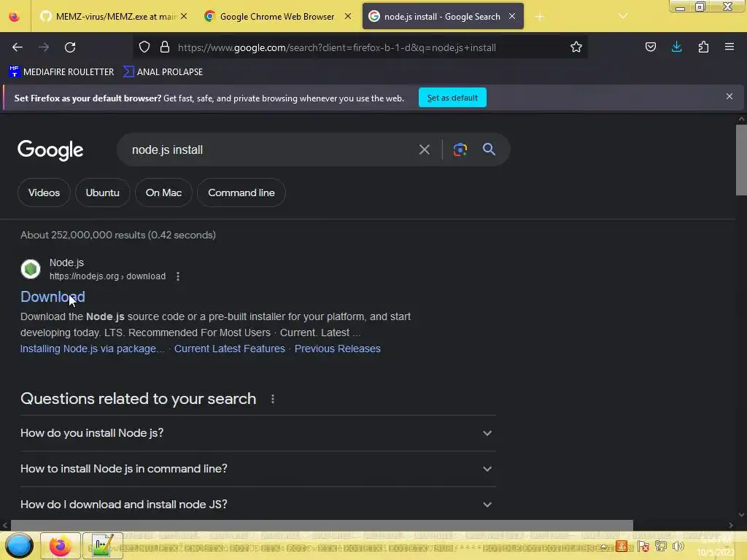Click the Firefox taskbar icon
The height and width of the screenshot is (560, 747).
[60, 545]
